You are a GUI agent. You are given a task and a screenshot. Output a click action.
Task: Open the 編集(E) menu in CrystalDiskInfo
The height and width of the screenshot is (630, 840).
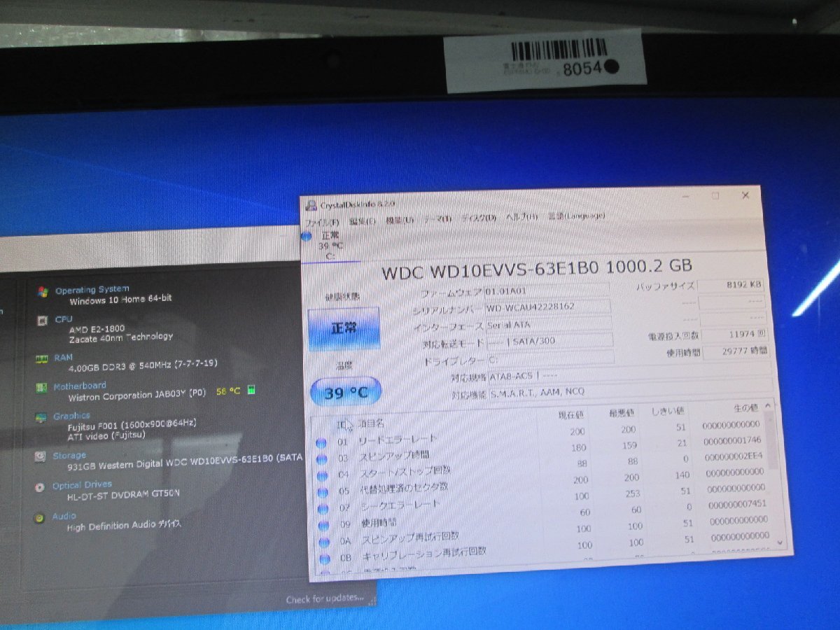coord(363,221)
